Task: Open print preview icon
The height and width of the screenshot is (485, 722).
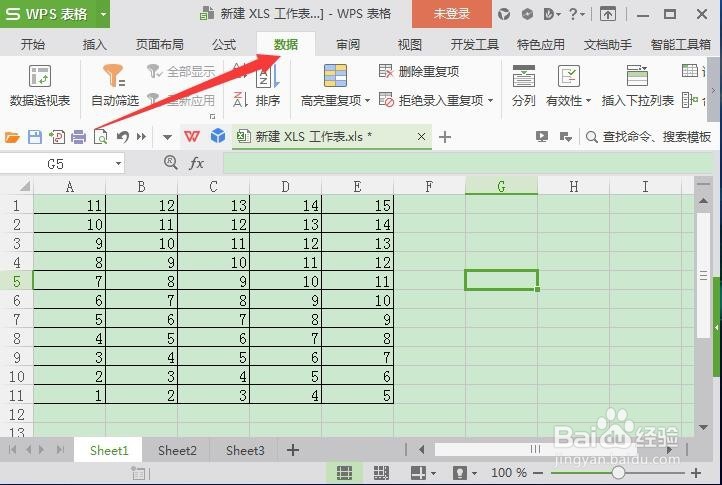Action: click(100, 137)
